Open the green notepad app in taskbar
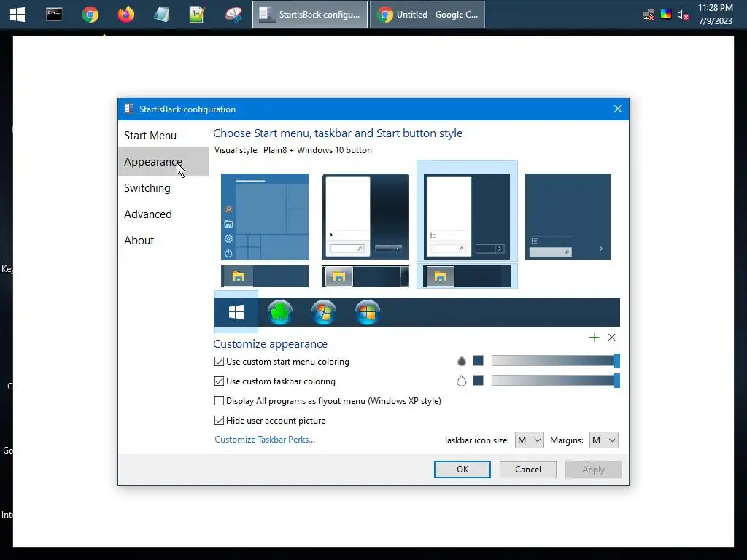The image size is (747, 560). point(197,15)
